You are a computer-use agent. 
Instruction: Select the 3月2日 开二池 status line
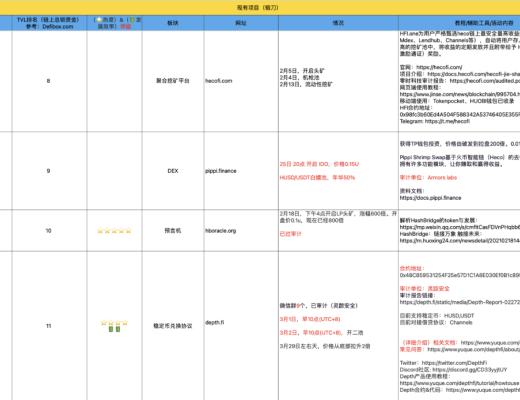click(321, 333)
